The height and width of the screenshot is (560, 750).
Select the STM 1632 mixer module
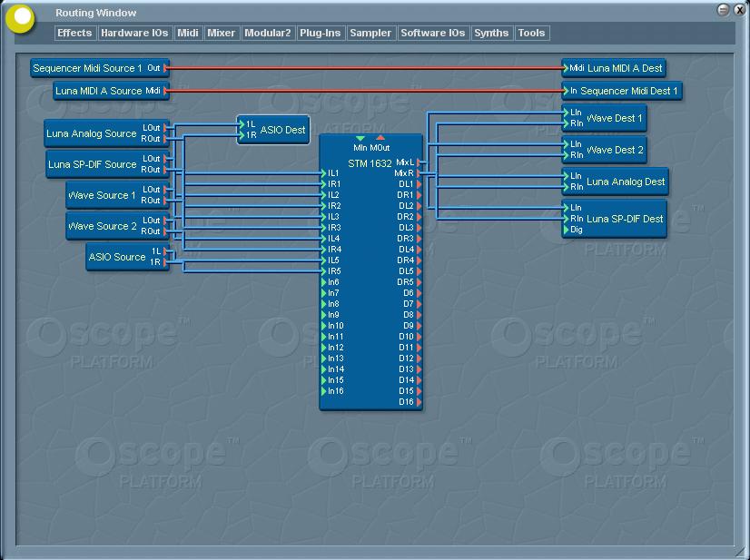(x=370, y=271)
